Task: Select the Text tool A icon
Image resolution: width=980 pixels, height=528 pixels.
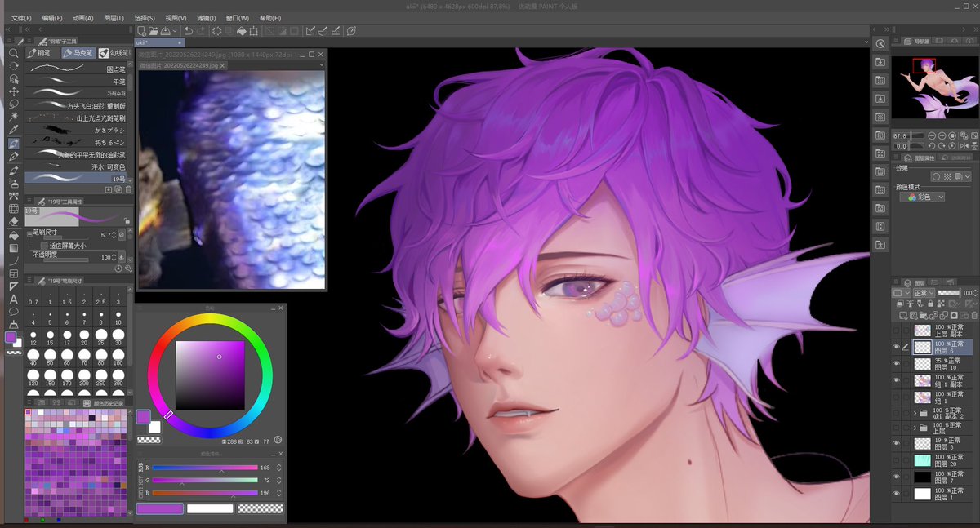Action: coord(13,299)
